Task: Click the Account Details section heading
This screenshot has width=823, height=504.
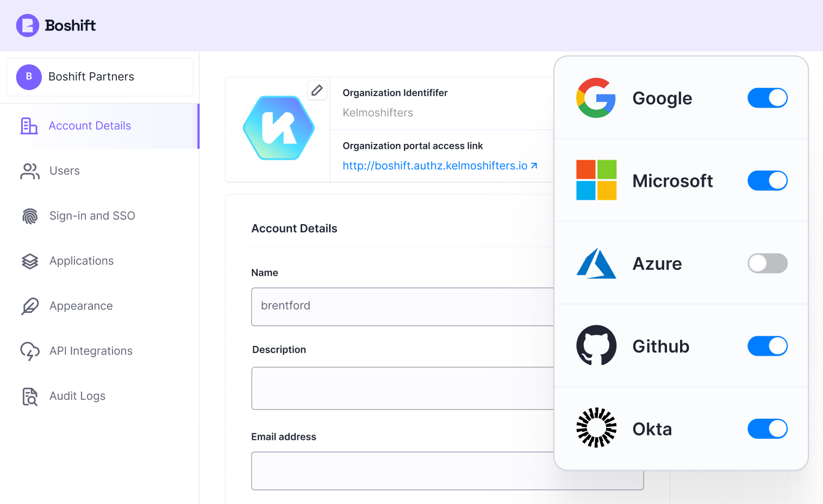Action: coord(294,229)
